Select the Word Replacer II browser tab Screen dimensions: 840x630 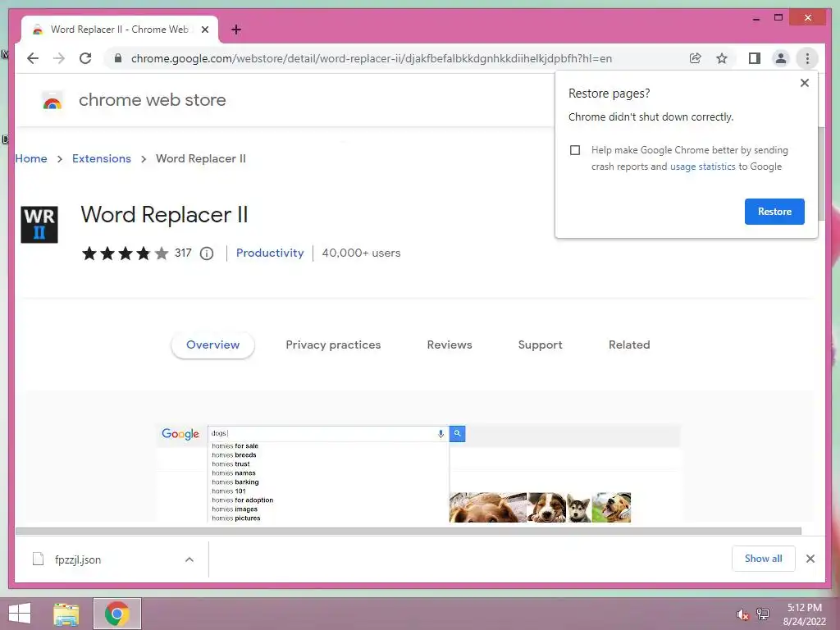pyautogui.click(x=120, y=30)
